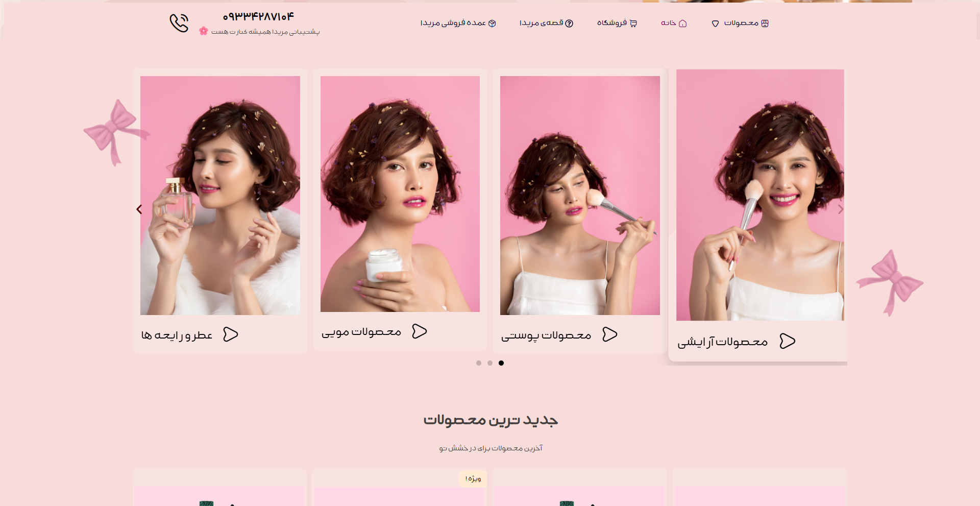The height and width of the screenshot is (506, 980).
Task: Call the support phone number ۰۹۳۳۴۲۸۷۱۰۴
Action: pos(259,17)
